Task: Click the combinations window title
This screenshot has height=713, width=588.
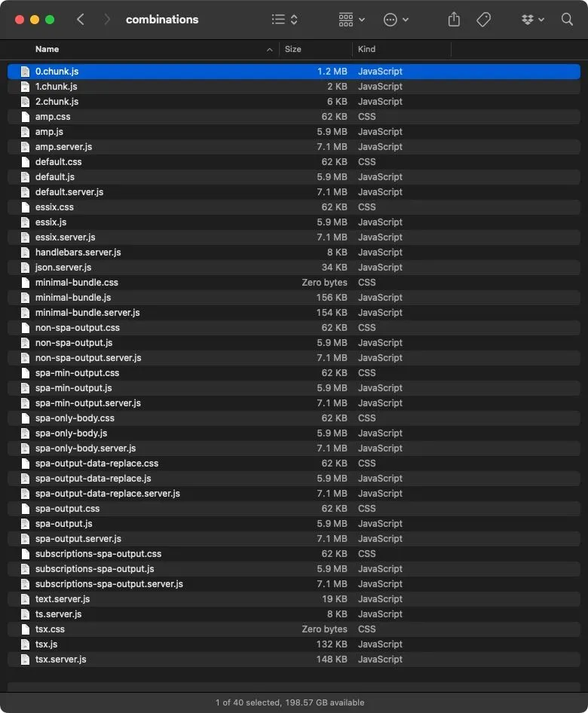Action: (162, 20)
